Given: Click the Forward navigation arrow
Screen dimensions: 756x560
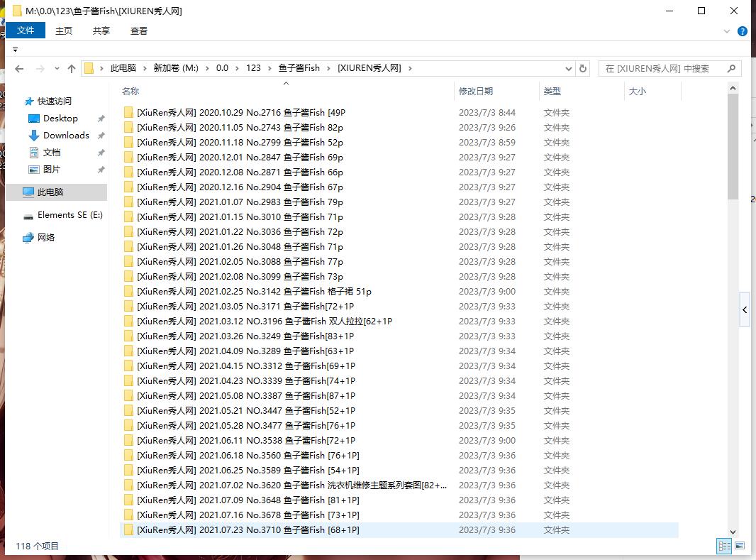Looking at the screenshot, I should [x=40, y=69].
